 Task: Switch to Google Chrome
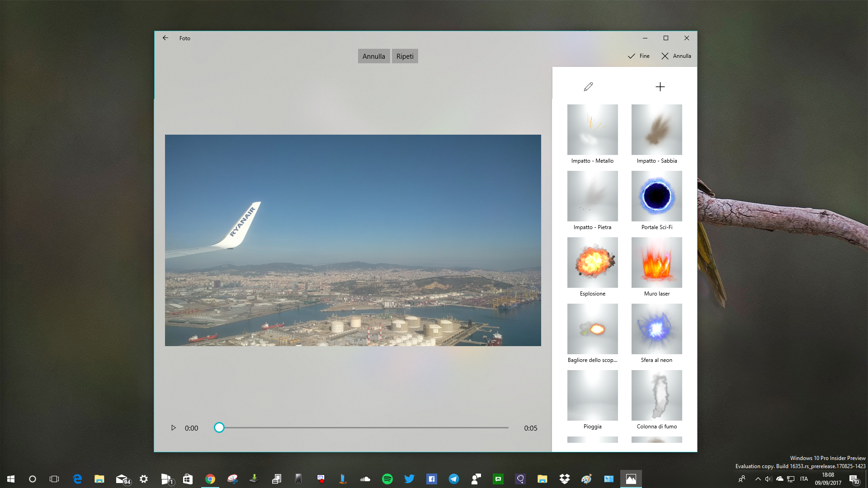[210, 479]
